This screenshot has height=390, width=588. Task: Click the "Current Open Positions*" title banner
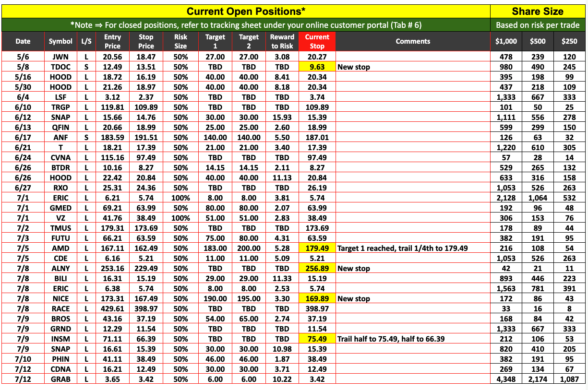(246, 11)
